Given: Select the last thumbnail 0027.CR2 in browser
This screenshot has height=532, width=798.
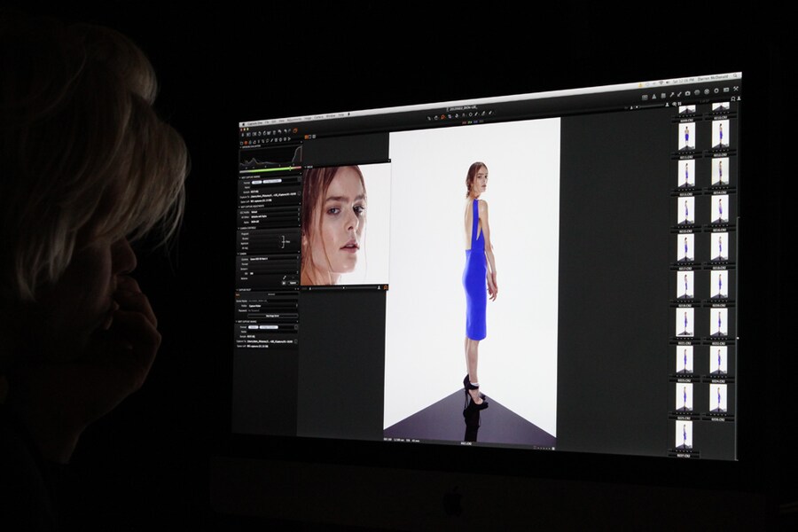Looking at the screenshot, I should 684,434.
